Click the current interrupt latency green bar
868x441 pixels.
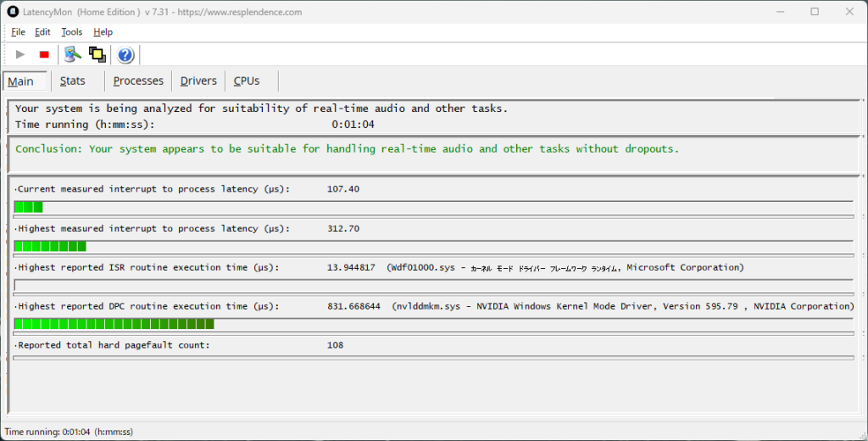tap(28, 207)
